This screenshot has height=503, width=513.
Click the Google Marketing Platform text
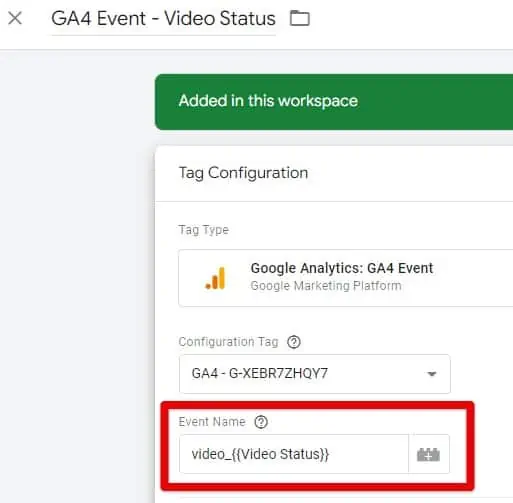click(x=326, y=286)
